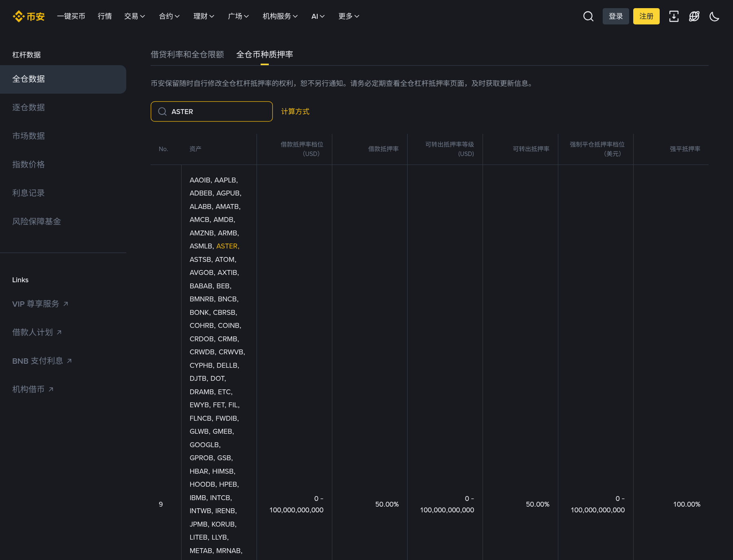Switch to the 借贷利率和全仓限额 tab
Image resolution: width=733 pixels, height=560 pixels.
(187, 55)
